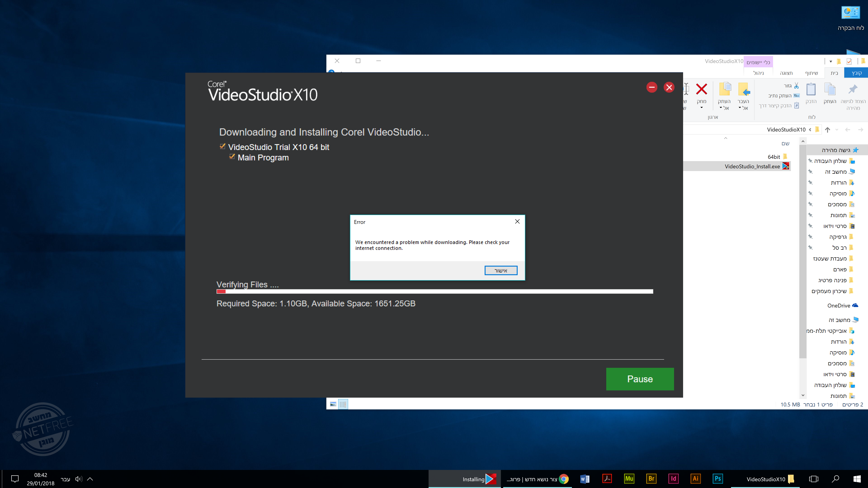The height and width of the screenshot is (488, 868).
Task: Click the sidebar scrollbar down arrow
Action: click(x=803, y=395)
